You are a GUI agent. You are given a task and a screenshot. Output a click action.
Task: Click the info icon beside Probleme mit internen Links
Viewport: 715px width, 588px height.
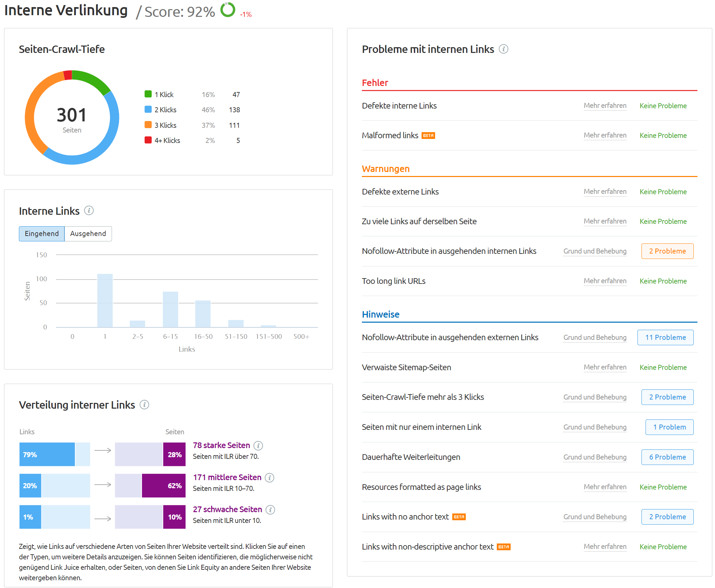pos(503,49)
